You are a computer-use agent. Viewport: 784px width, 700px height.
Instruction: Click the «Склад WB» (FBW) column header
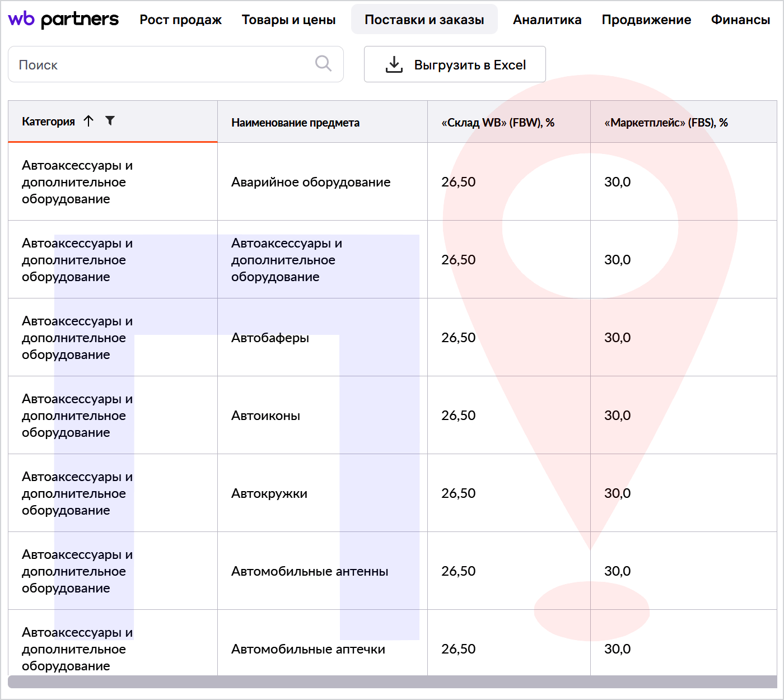click(x=497, y=123)
